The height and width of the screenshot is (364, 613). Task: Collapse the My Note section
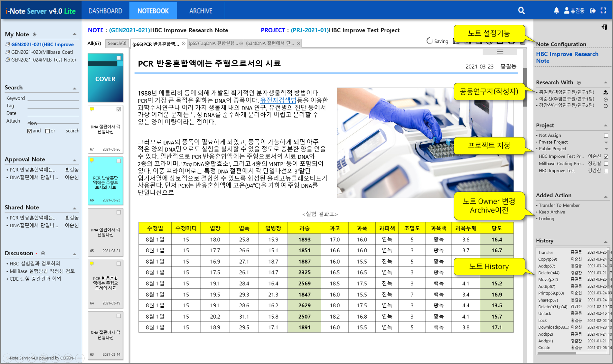pyautogui.click(x=74, y=34)
